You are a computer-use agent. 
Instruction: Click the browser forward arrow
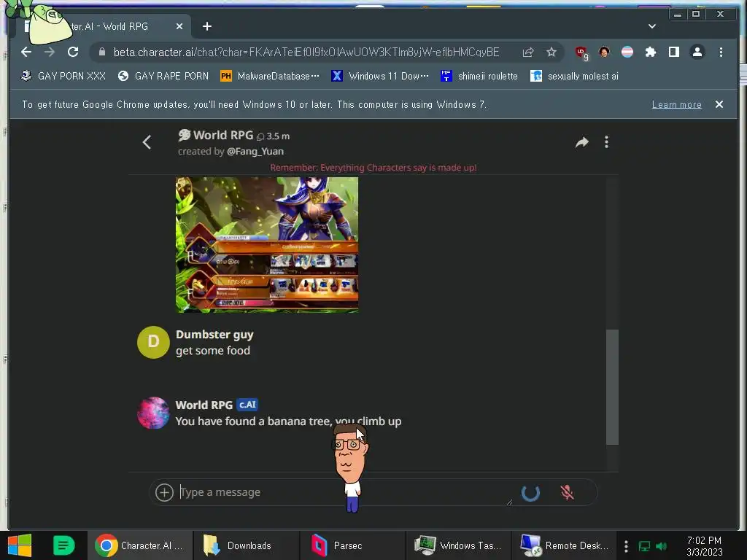coord(50,52)
